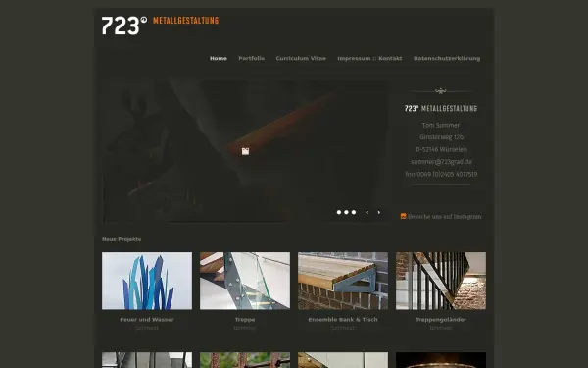This screenshot has width=588, height=368.
Task: Open the Portfolio menu item
Action: click(251, 58)
